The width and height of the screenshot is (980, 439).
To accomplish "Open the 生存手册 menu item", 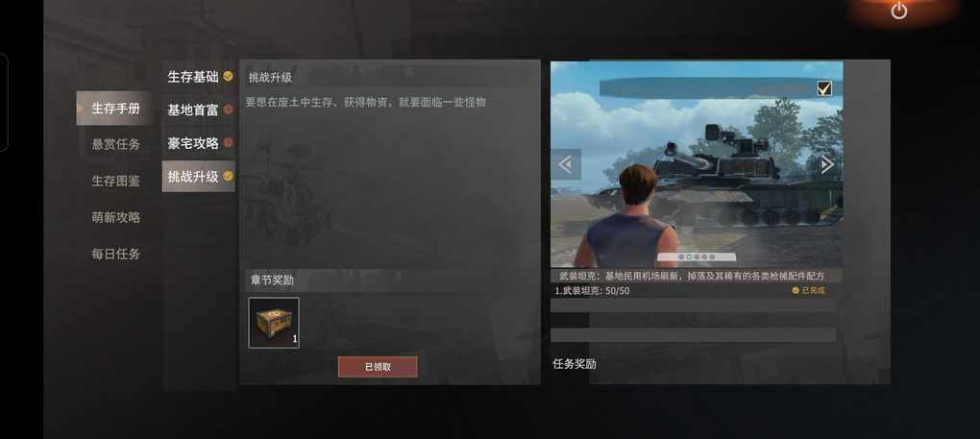I will 115,108.
